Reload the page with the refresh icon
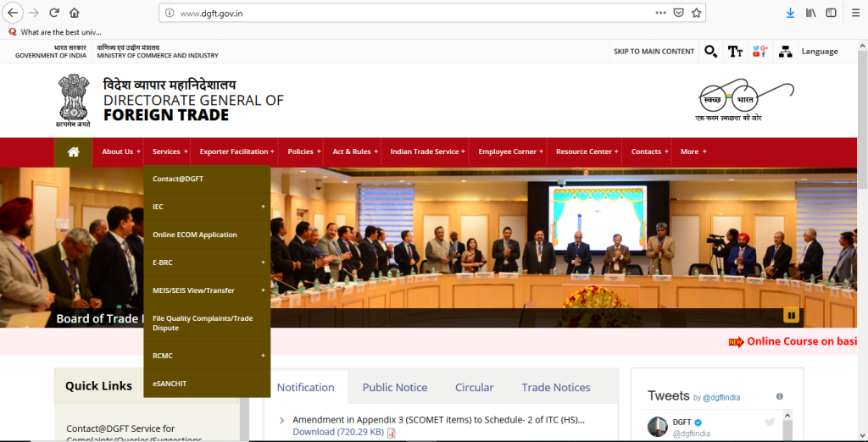This screenshot has height=442, width=868. click(x=54, y=13)
